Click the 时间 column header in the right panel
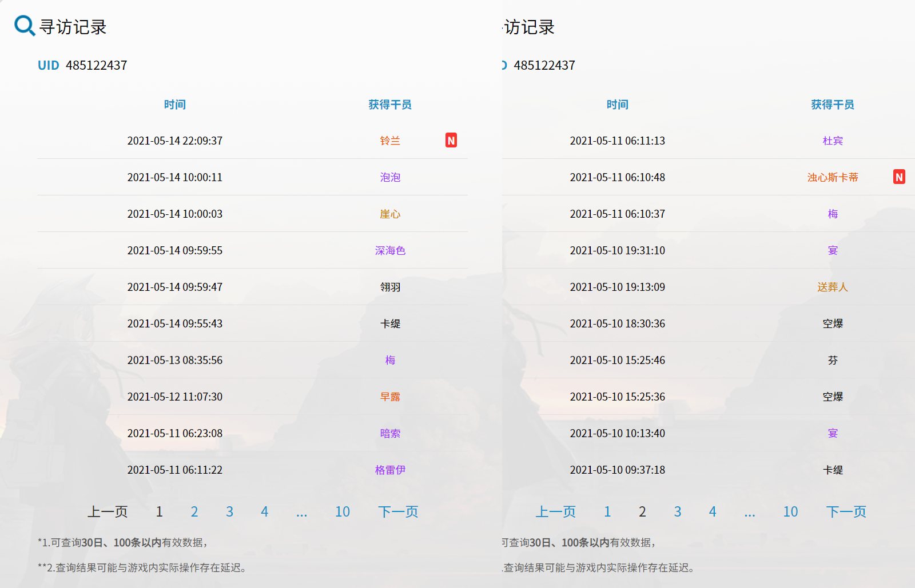915x588 pixels. coord(618,105)
